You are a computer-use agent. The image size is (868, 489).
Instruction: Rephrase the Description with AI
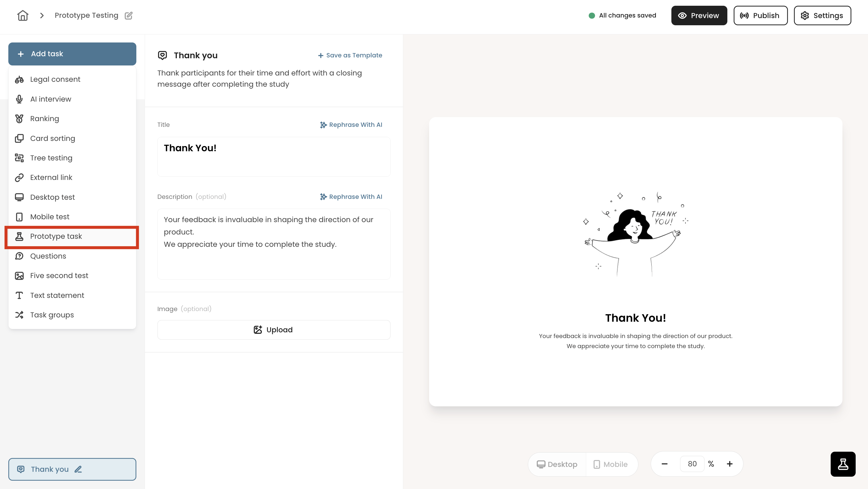pyautogui.click(x=351, y=197)
